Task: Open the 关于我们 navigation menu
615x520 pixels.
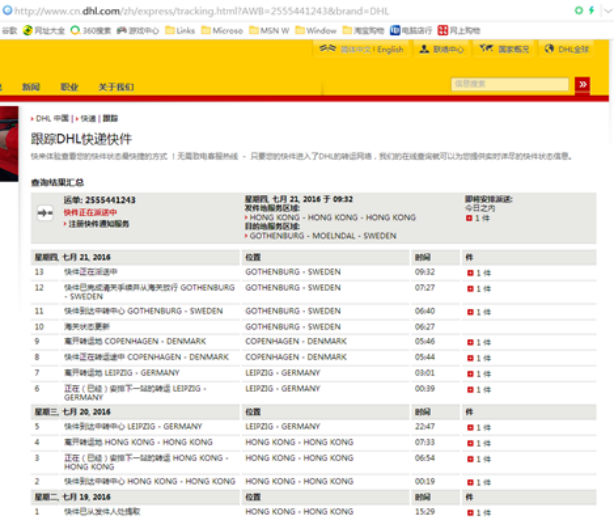Action: (x=116, y=87)
